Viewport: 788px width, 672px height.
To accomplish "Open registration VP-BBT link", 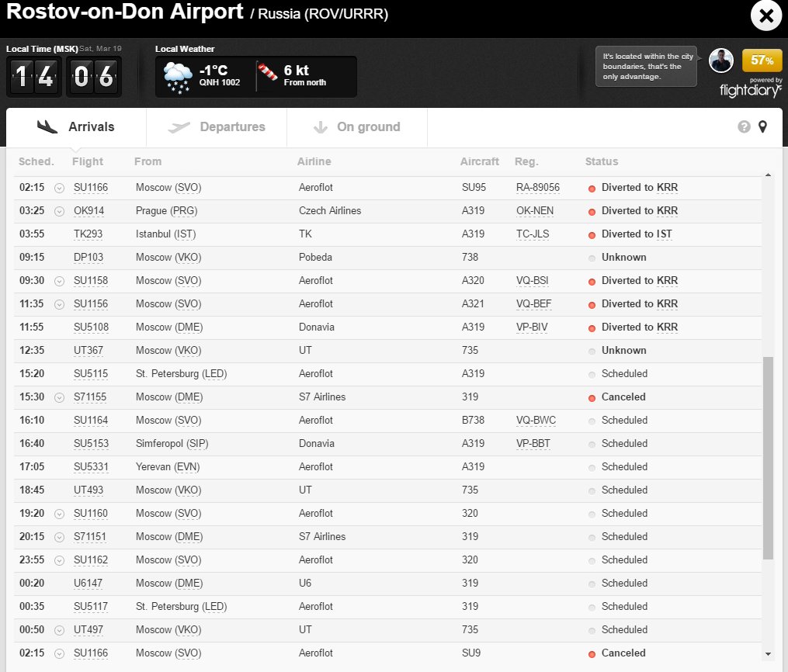I will [533, 444].
